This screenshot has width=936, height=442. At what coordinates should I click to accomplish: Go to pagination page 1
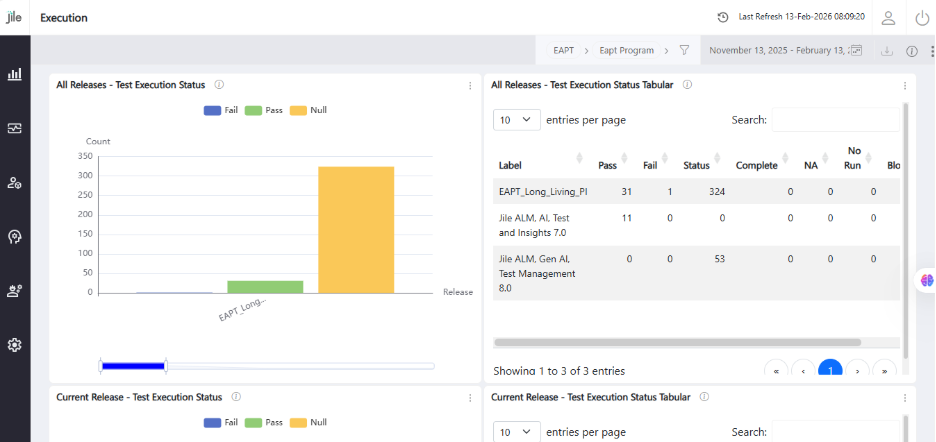point(830,370)
